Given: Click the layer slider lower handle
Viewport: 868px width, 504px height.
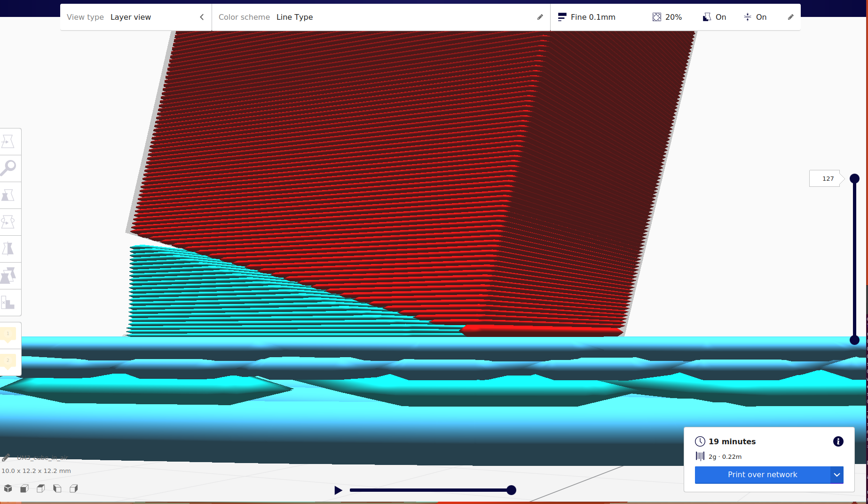Looking at the screenshot, I should click(x=855, y=340).
